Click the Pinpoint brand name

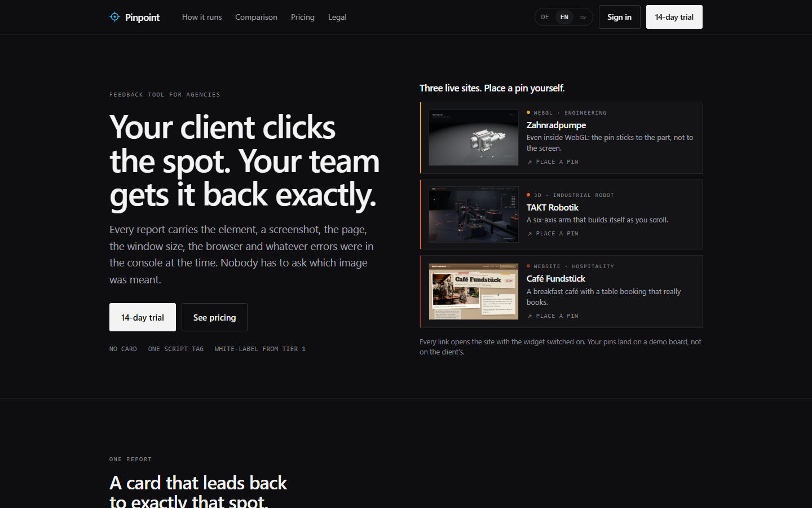coord(142,17)
